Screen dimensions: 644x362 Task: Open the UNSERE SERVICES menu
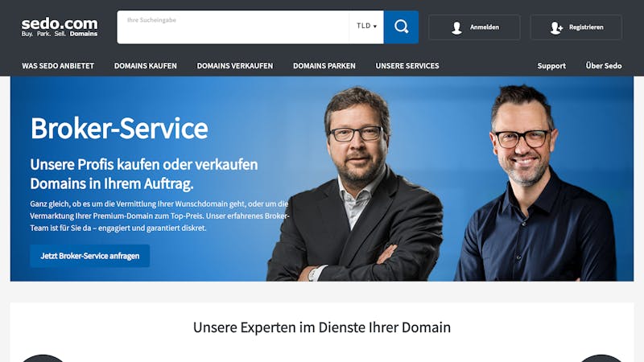click(407, 66)
